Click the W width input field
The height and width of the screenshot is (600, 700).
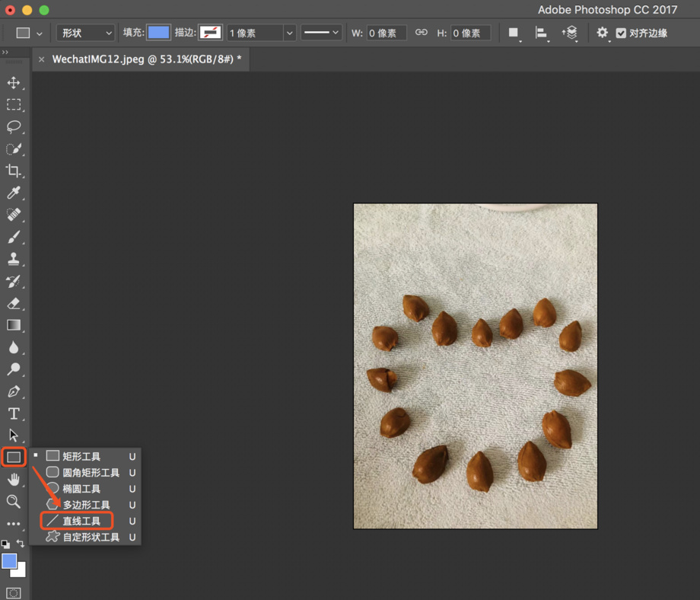coord(387,33)
